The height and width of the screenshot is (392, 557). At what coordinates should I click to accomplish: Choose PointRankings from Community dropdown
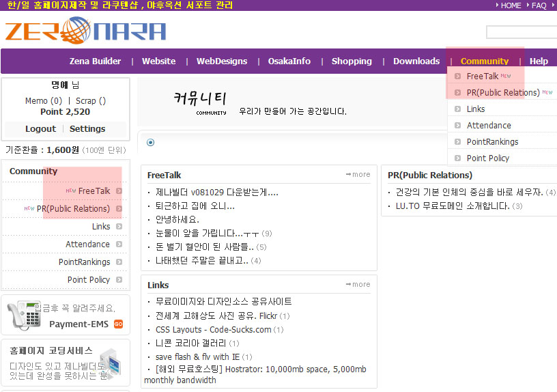491,142
